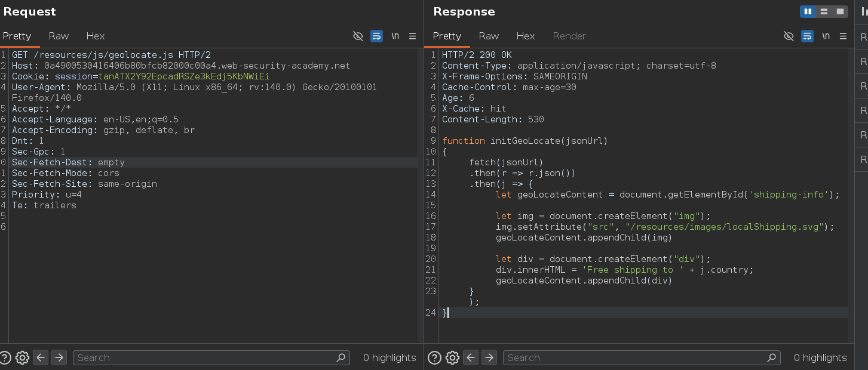Click the Sec-Fetch-Mode: cors line
This screenshot has width=868, height=370.
coord(66,173)
